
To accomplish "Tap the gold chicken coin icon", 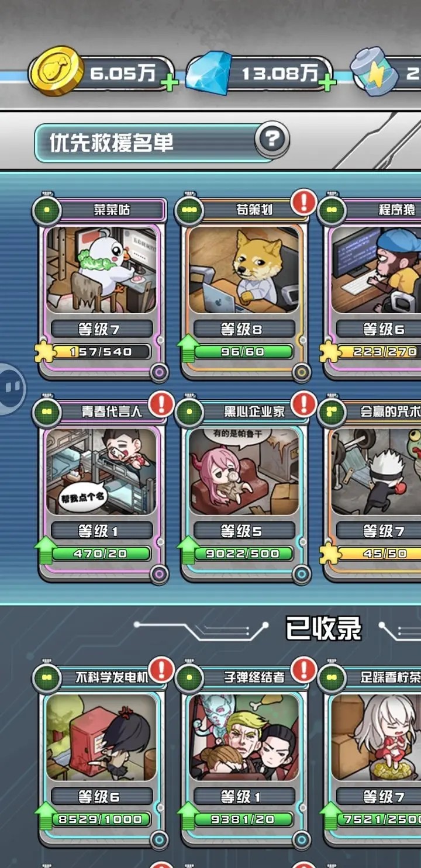I will click(57, 72).
